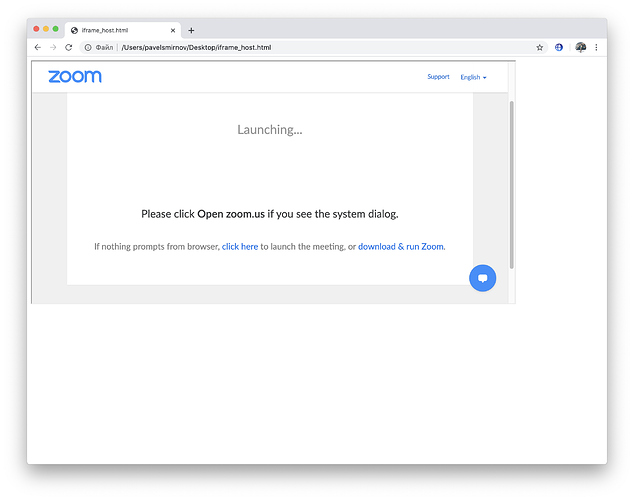Click the 'click here' launch link

pos(240,247)
